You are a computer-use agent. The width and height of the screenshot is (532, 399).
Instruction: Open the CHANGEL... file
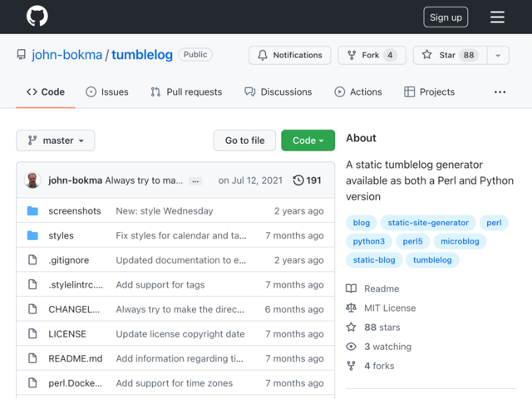(74, 309)
